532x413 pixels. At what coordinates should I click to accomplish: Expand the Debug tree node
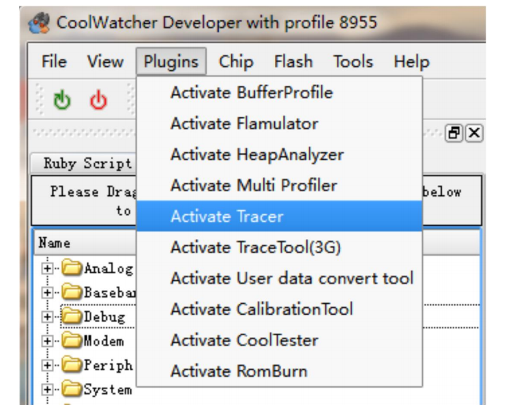click(47, 317)
